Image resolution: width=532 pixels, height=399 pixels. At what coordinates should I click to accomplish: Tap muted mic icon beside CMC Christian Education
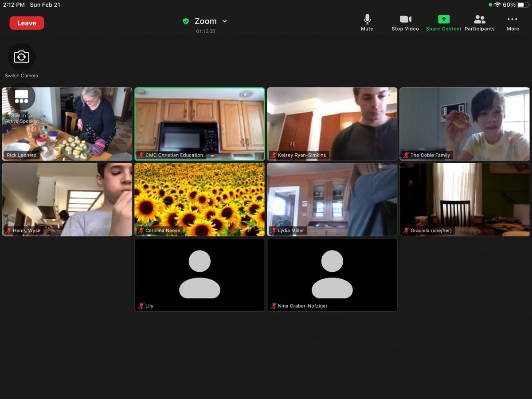[141, 155]
